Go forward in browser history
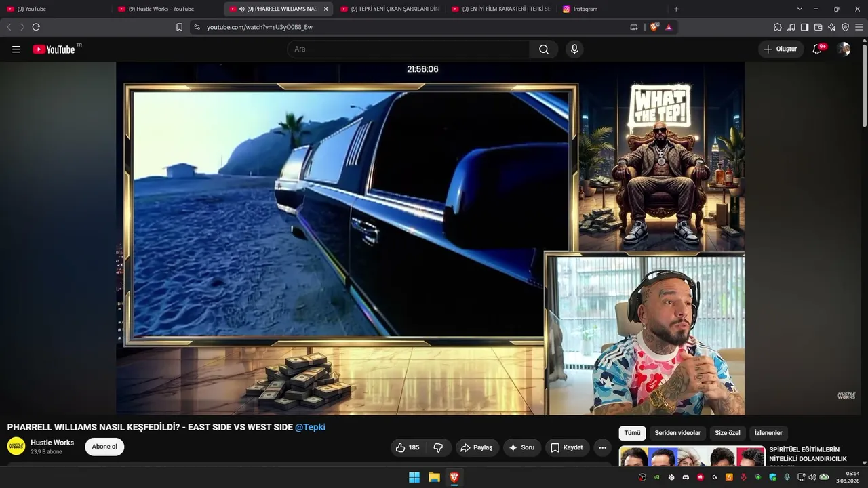This screenshot has width=868, height=488. click(22, 27)
